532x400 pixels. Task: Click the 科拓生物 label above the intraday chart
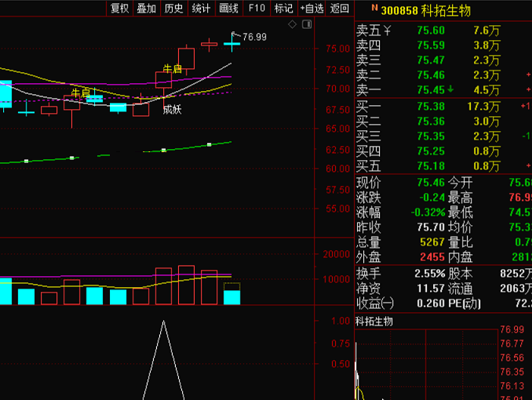[x=374, y=322]
